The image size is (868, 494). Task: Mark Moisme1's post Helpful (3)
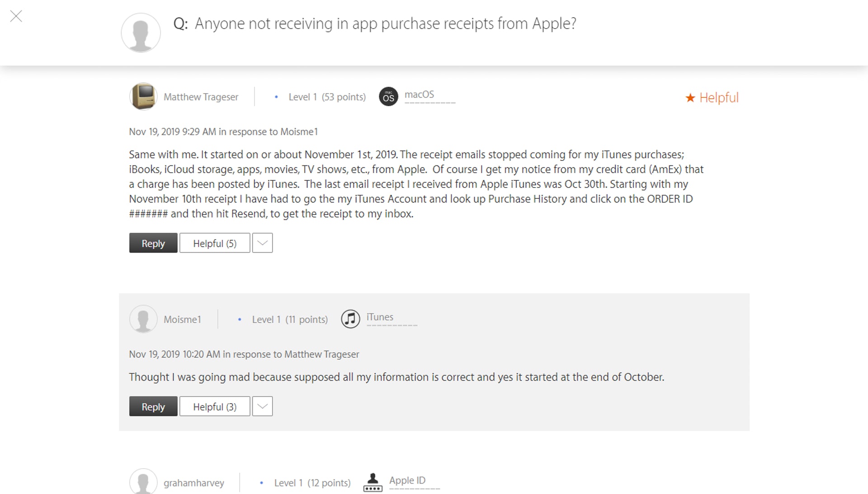(x=215, y=406)
